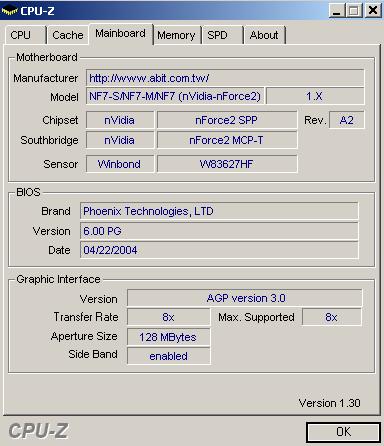Click the AGP version 3.0 field
Screen dimensions: 384x446
click(x=245, y=298)
